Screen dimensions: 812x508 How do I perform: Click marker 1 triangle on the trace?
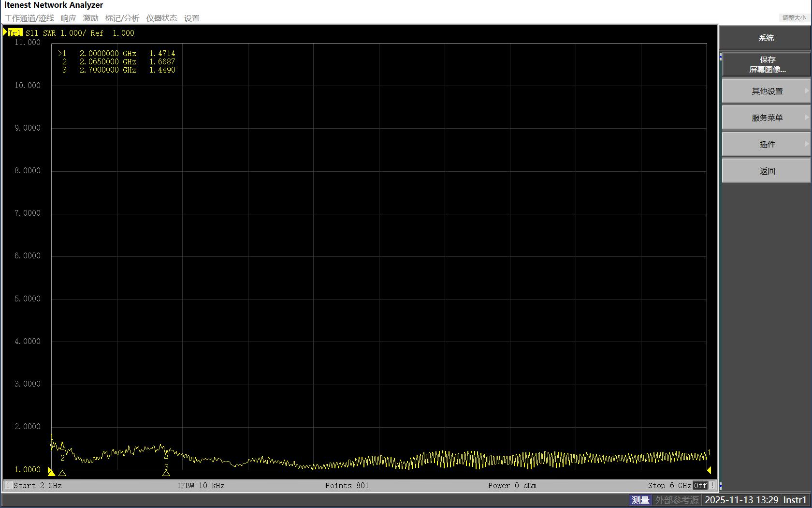52,444
